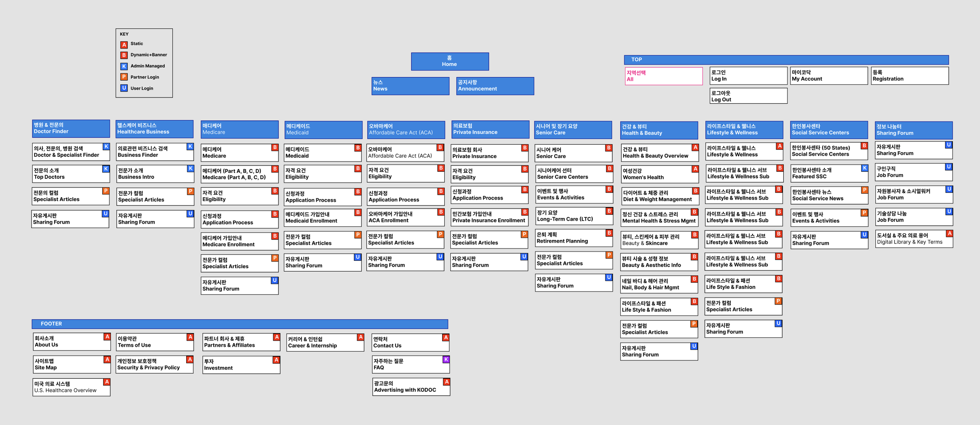Select the blue FOOTER header bar

tap(240, 324)
